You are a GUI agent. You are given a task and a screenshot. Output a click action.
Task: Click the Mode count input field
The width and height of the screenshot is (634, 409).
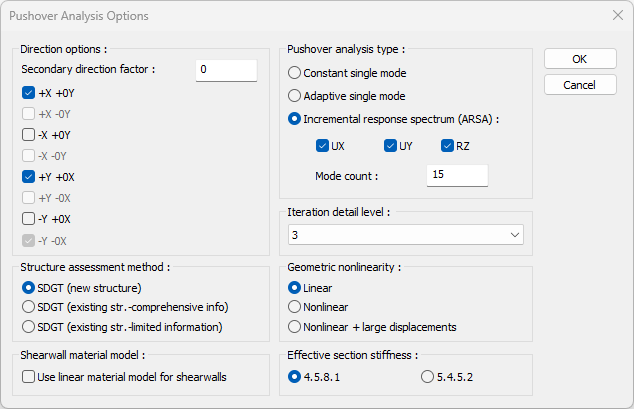(x=456, y=175)
